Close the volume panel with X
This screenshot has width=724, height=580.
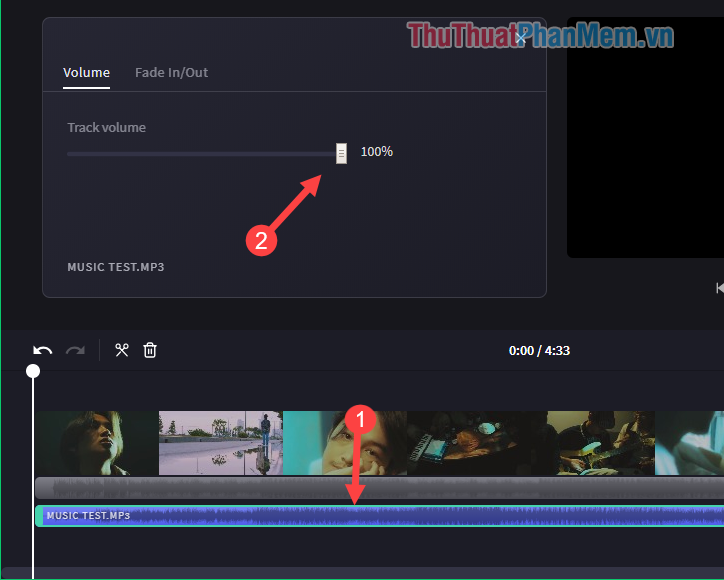[521, 38]
